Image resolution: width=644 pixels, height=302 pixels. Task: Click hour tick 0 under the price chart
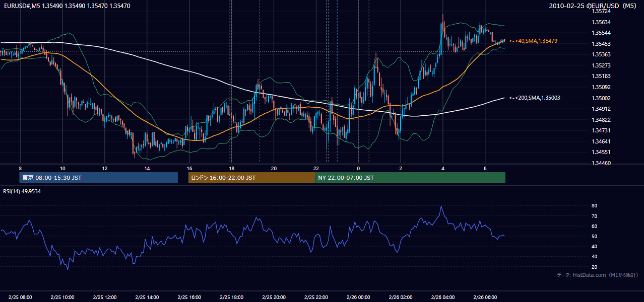(x=358, y=168)
